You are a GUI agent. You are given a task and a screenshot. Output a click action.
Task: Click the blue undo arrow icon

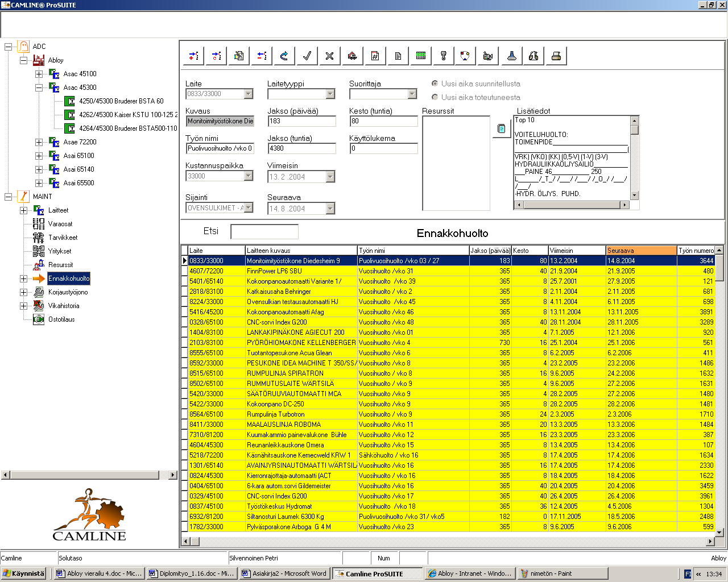pos(284,56)
